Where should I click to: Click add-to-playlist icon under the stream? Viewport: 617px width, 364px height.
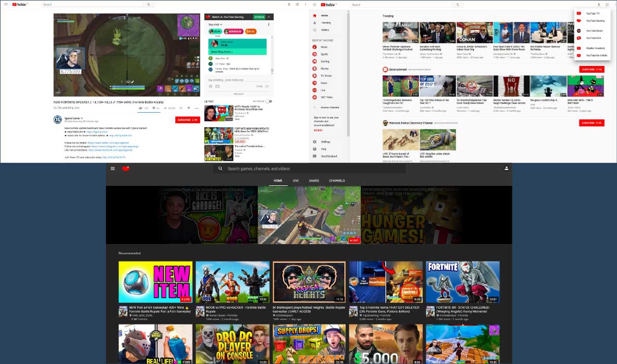tap(182, 108)
